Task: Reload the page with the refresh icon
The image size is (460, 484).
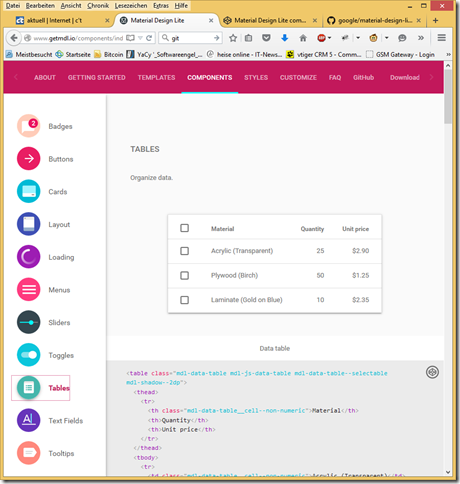Action: coord(149,38)
